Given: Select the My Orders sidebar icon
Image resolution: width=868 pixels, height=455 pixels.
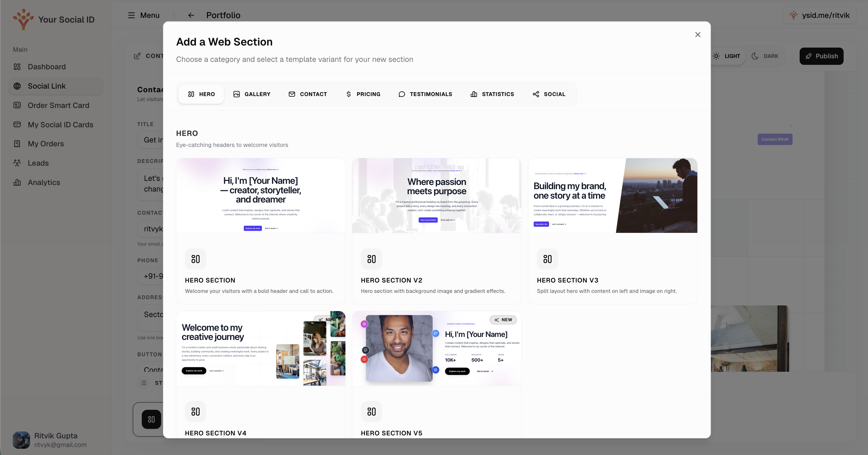Looking at the screenshot, I should point(17,144).
